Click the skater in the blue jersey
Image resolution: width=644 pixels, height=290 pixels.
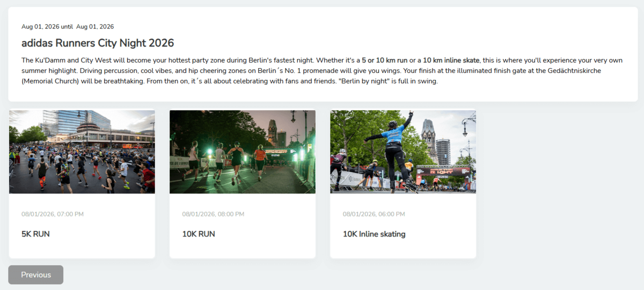[x=393, y=145]
